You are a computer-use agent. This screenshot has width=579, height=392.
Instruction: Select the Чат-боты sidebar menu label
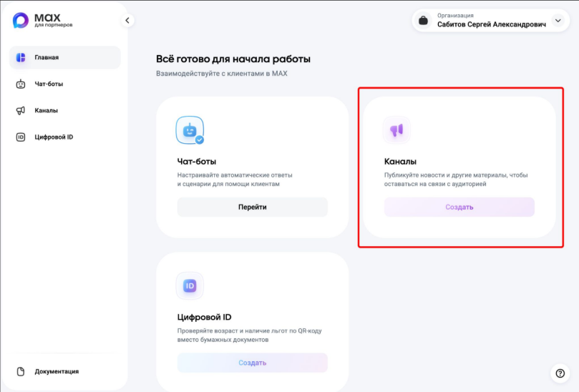pos(49,84)
